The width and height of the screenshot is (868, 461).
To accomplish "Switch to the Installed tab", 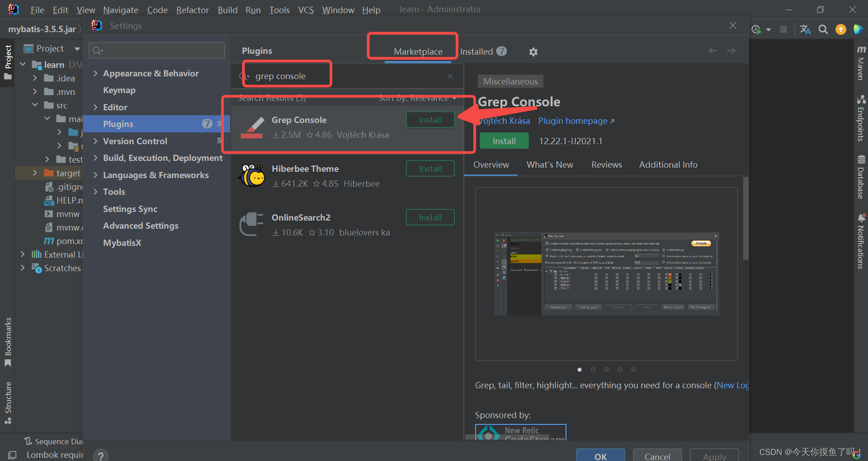I will pos(477,51).
